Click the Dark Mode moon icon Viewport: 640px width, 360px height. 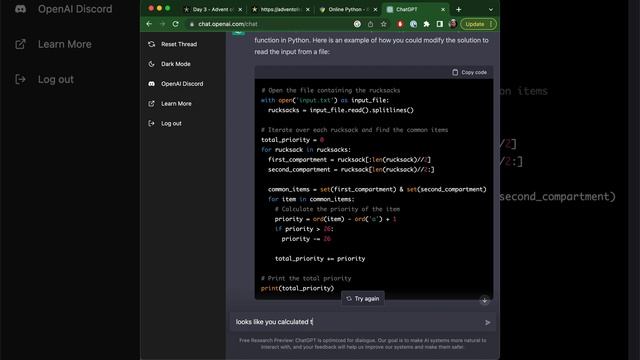[x=151, y=64]
